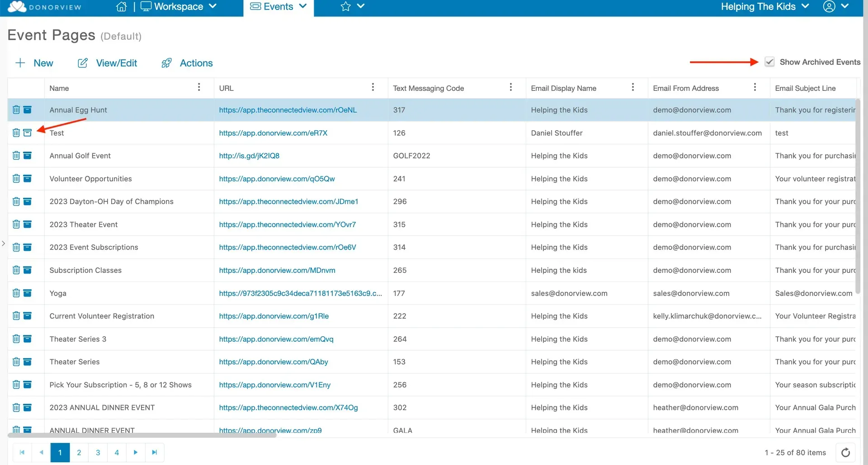Archive the Annual Golf Event
Viewport: 868px width, 465px height.
tap(28, 155)
